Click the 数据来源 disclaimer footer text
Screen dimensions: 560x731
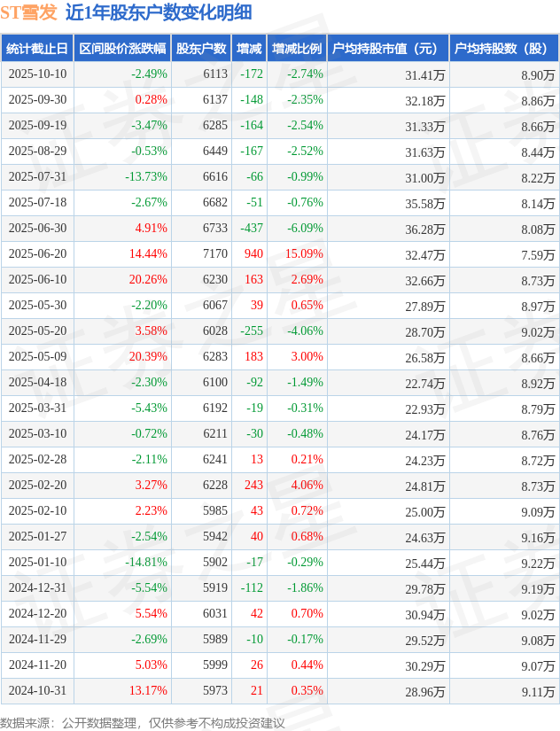click(142, 722)
